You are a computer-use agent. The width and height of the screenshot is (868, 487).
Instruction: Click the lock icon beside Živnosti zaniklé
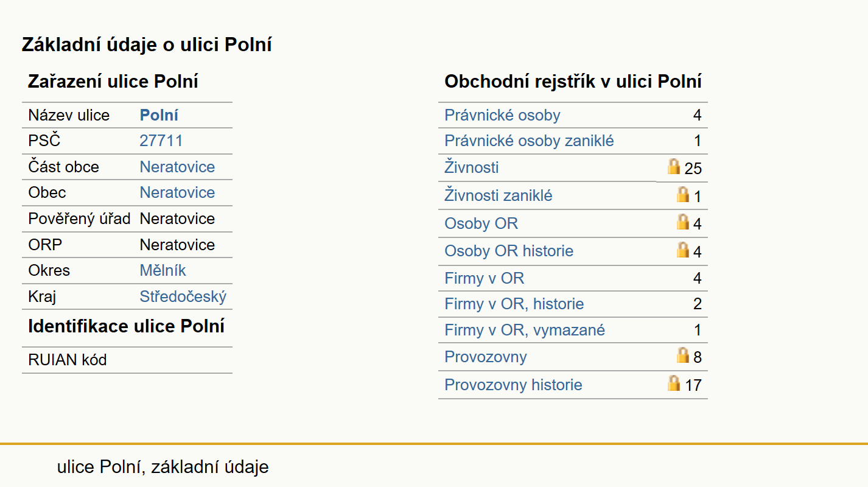(x=683, y=195)
